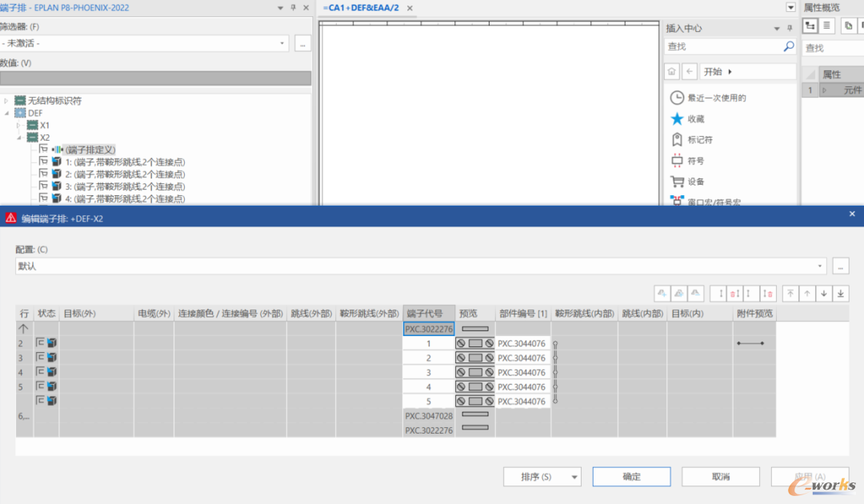Viewport: 864px width, 504px height.
Task: Open the 设备 cart entry
Action: (688, 182)
